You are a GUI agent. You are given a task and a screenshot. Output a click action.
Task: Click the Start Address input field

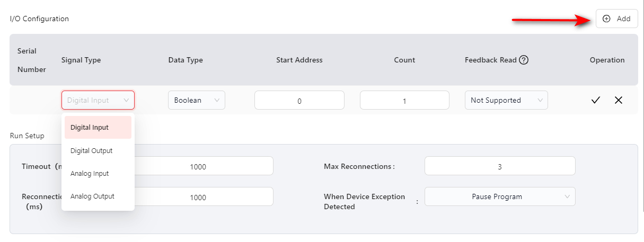(x=299, y=101)
